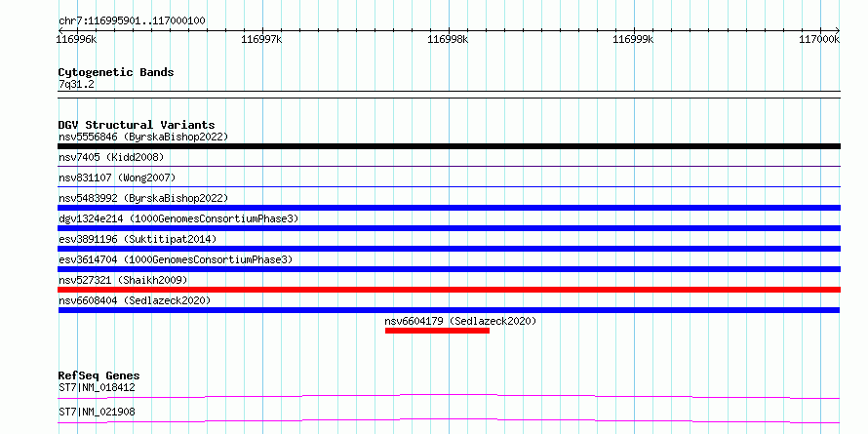Click the blue esv3614704 variant bar
The image size is (868, 434).
tap(449, 269)
